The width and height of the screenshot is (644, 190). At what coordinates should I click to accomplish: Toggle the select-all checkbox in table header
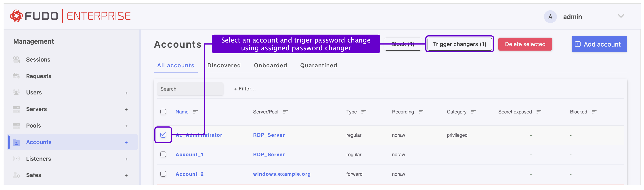[163, 112]
